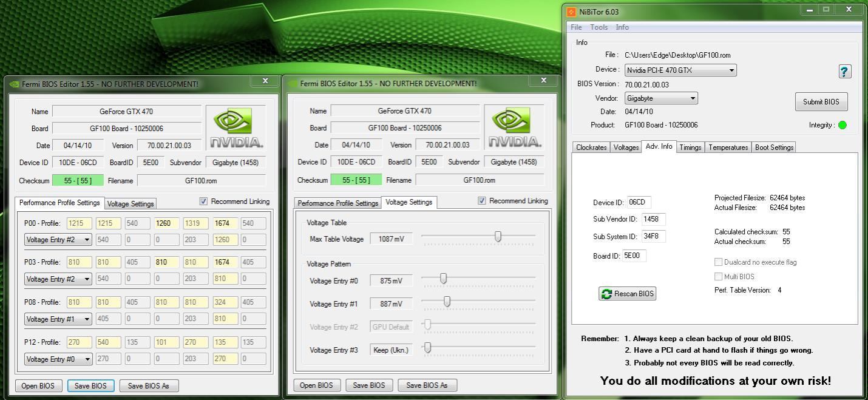Click the NVIDIA logo in middle Fermi editor
The image size is (868, 400).
tap(514, 127)
